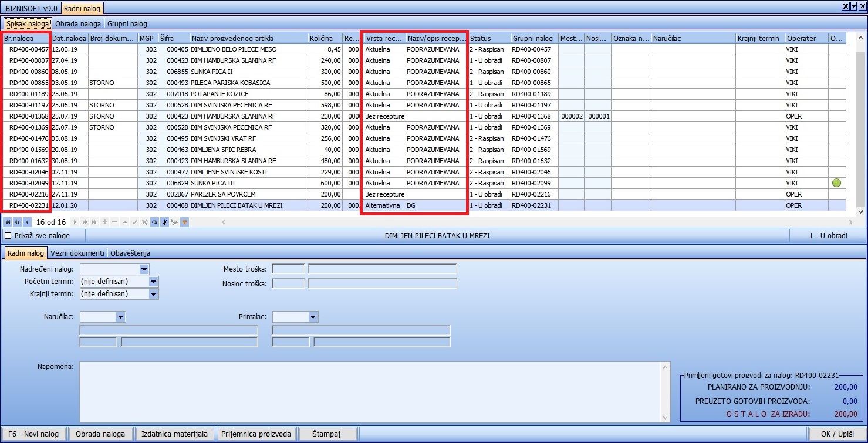Click Naziv proizvedenog artikla column header
868x443 pixels.
(x=248, y=38)
